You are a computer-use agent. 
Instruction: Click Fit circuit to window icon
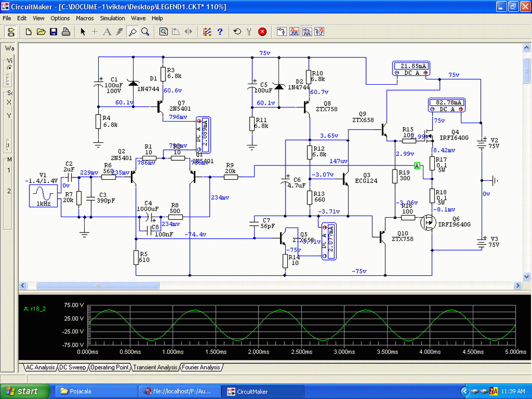pyautogui.click(x=163, y=32)
